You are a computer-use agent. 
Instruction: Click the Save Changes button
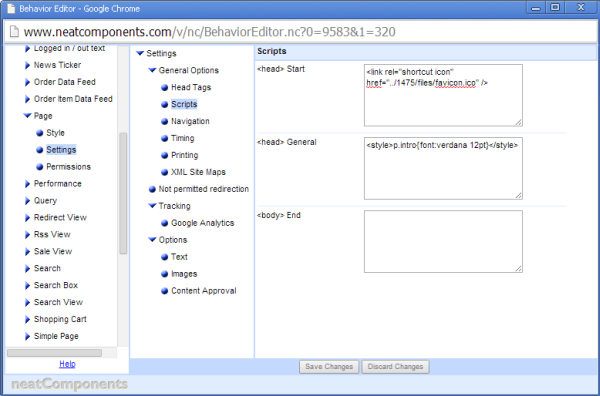tap(329, 367)
